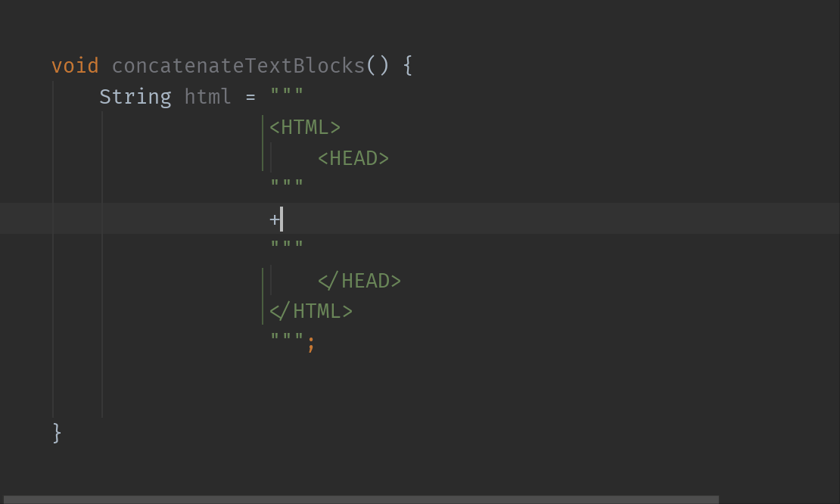
Task: Click the equals sign after html
Action: tap(250, 98)
